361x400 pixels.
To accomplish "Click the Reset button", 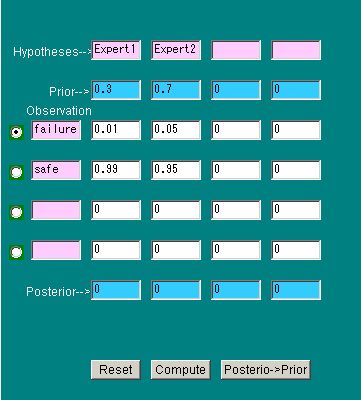I will point(116,369).
